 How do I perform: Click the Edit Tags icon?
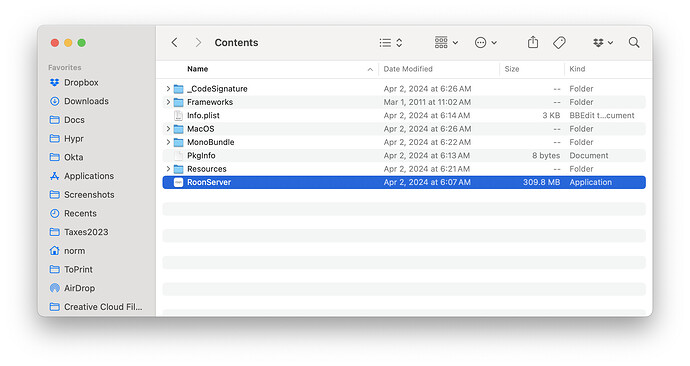tap(559, 43)
